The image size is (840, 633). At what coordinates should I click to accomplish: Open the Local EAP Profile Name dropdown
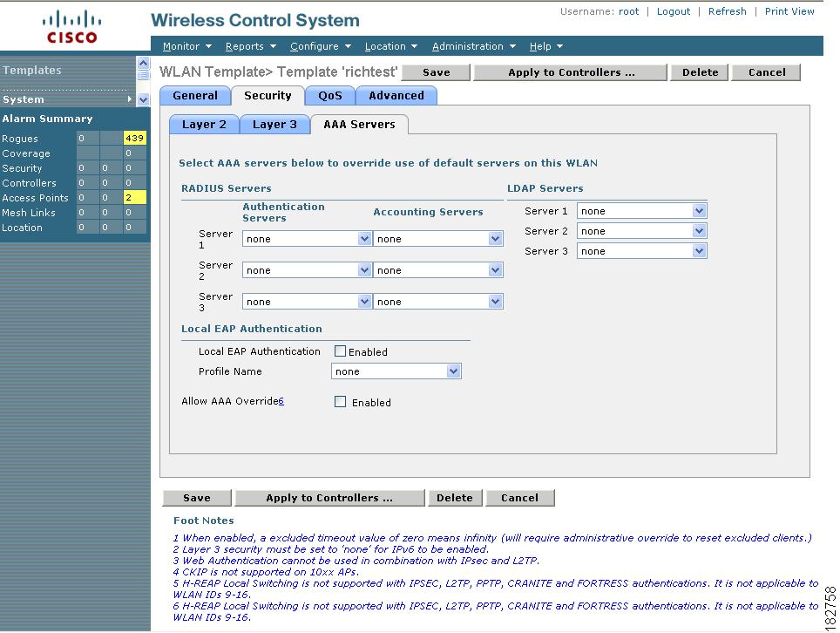[396, 371]
